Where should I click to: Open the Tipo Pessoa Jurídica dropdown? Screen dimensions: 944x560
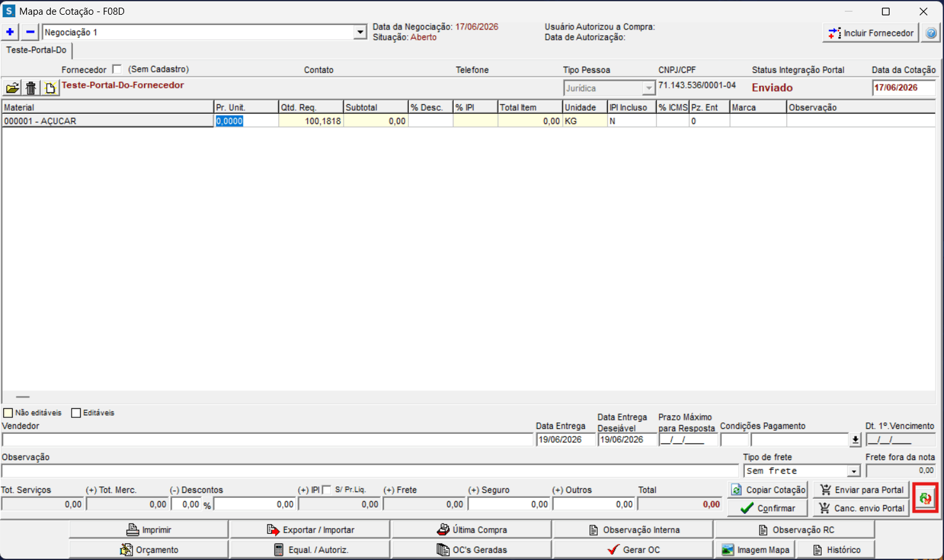pyautogui.click(x=649, y=88)
